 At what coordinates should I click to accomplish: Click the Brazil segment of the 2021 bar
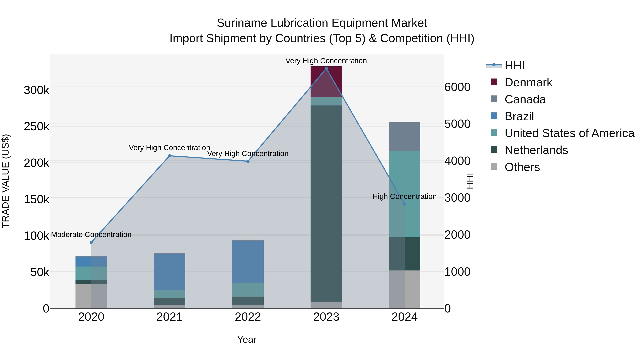[x=170, y=272]
